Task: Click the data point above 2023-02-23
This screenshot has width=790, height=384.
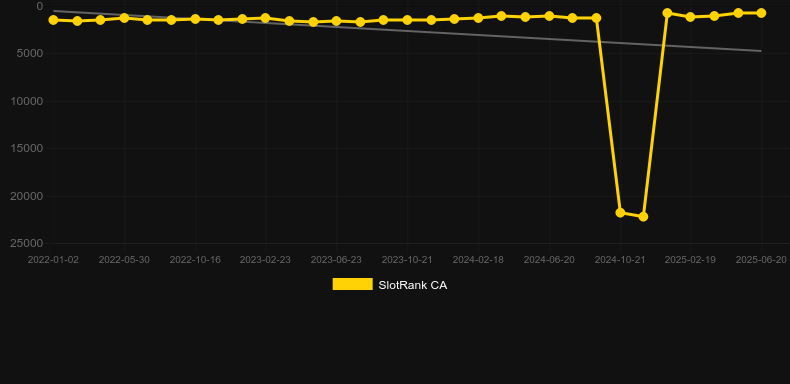Action: [x=266, y=18]
